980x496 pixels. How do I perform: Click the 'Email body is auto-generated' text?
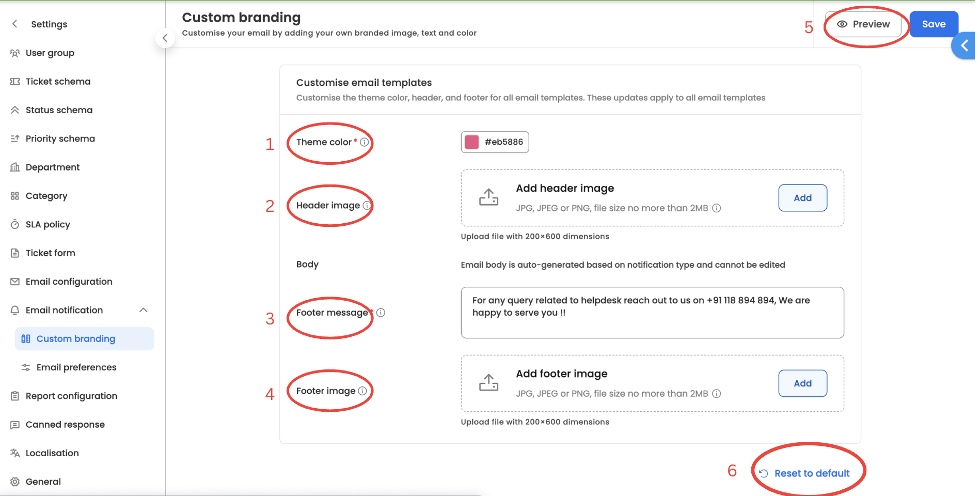623,265
